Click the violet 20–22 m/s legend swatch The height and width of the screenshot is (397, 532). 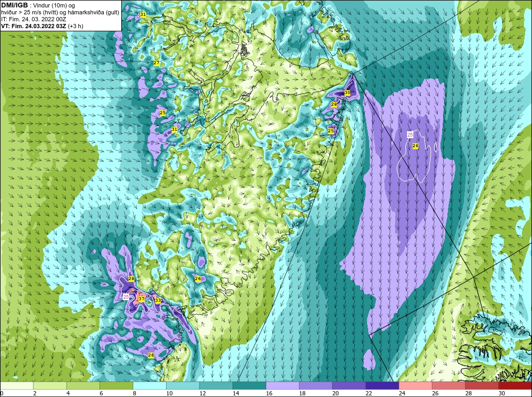coord(349,385)
